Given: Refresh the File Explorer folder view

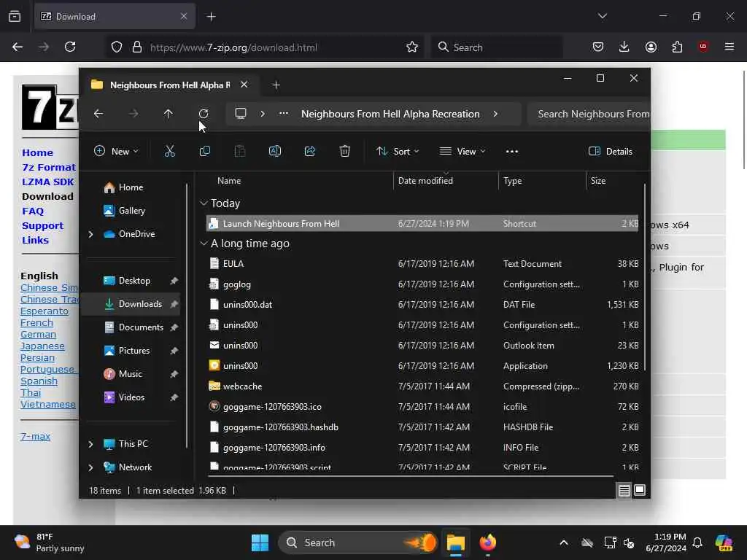Looking at the screenshot, I should point(204,114).
